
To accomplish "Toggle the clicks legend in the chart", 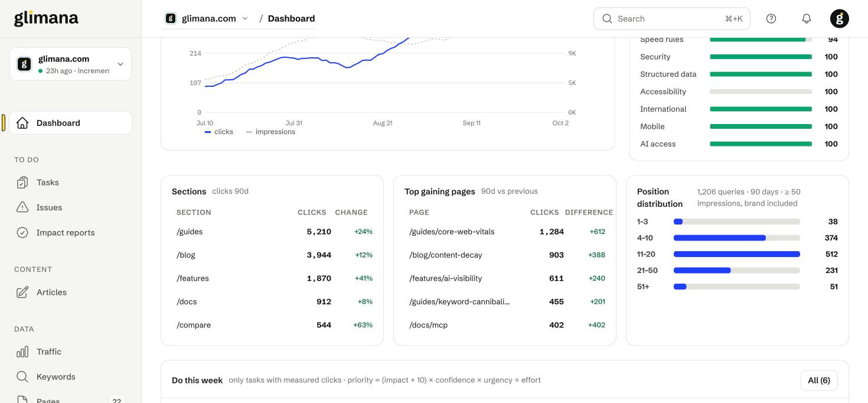I will [x=219, y=132].
